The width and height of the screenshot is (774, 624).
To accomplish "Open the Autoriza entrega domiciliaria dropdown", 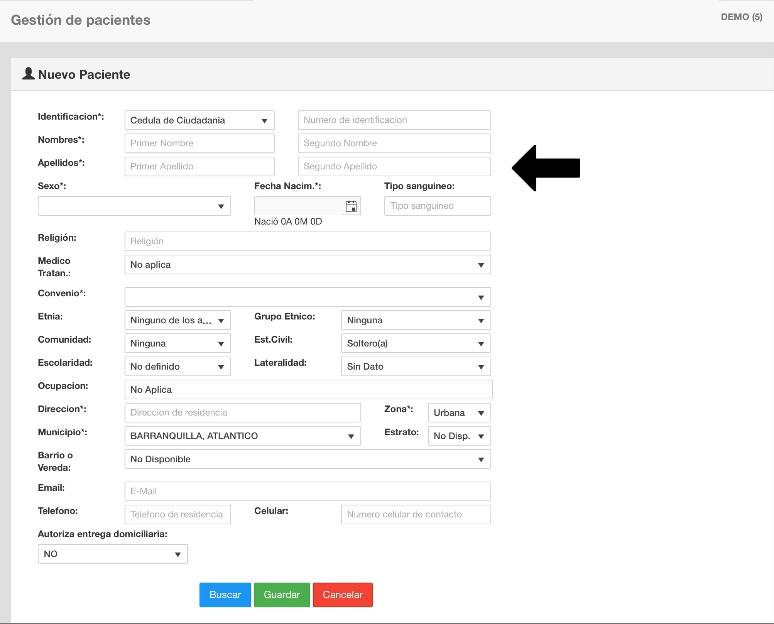I will coord(112,554).
